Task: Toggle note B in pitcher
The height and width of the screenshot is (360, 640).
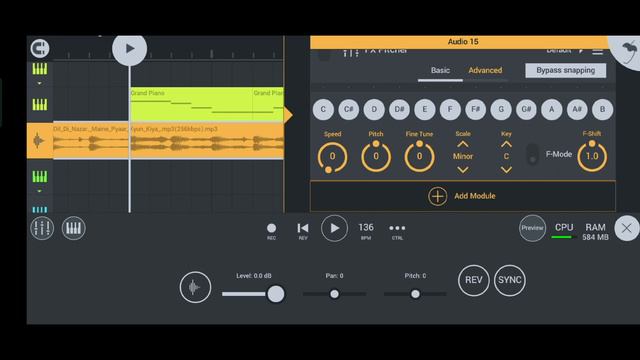Action: point(602,109)
